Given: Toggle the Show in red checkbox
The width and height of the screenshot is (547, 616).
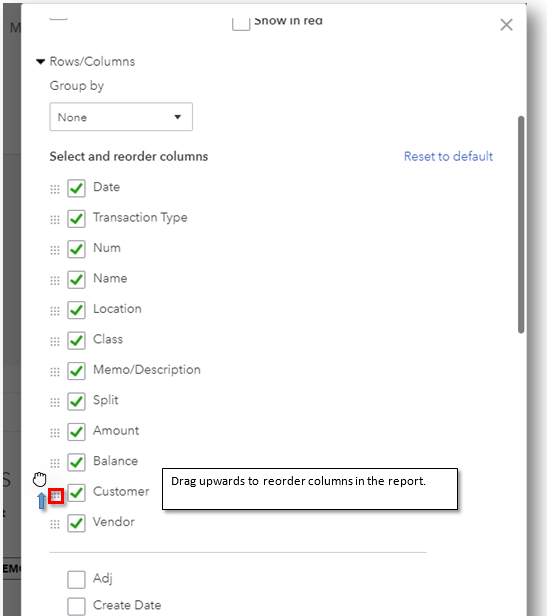Looking at the screenshot, I should click(x=241, y=22).
